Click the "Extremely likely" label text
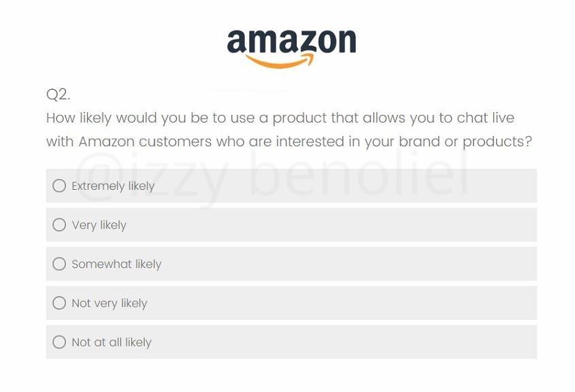Image resolution: width=575 pixels, height=392 pixels. coord(113,186)
